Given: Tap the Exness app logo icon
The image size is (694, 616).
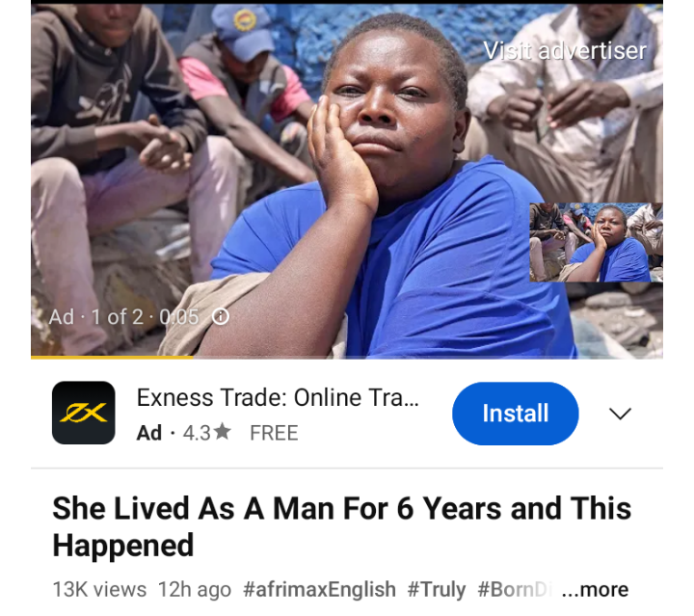Looking at the screenshot, I should click(x=84, y=413).
